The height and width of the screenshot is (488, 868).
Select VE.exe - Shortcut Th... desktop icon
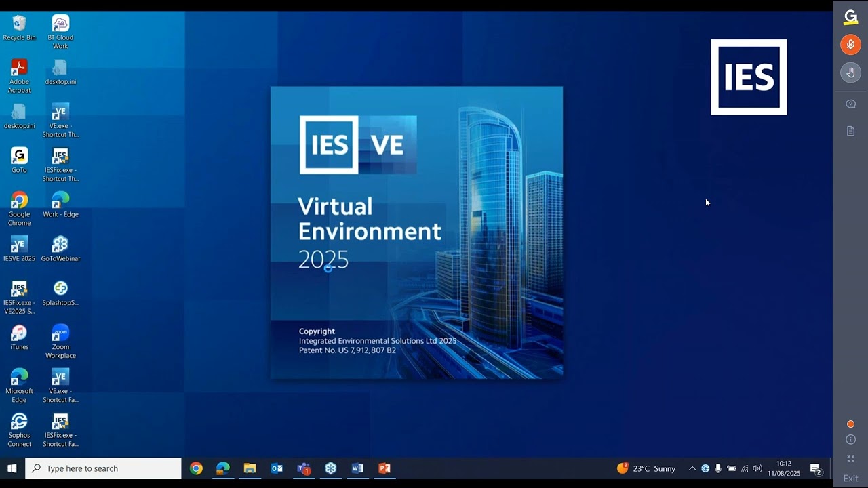coord(60,121)
